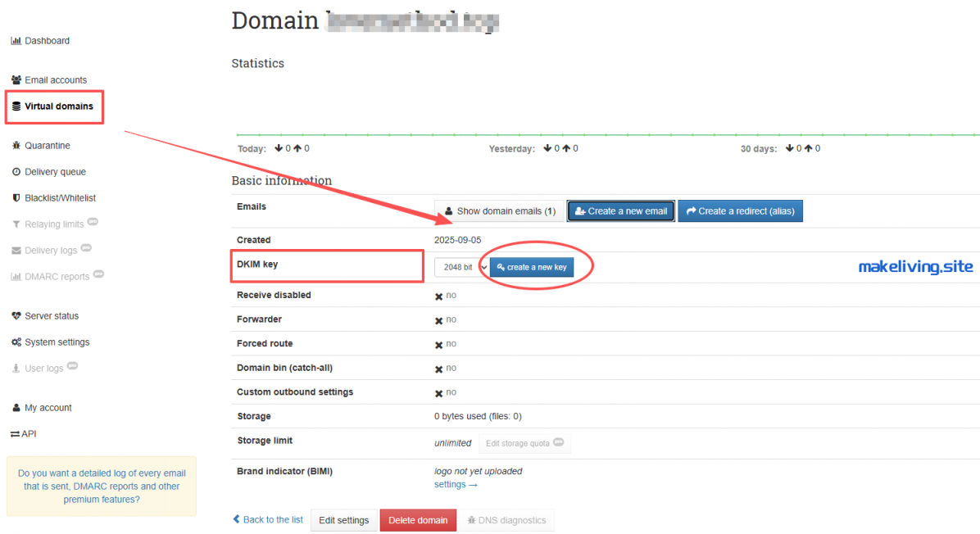Show domain emails for this domain

click(499, 210)
